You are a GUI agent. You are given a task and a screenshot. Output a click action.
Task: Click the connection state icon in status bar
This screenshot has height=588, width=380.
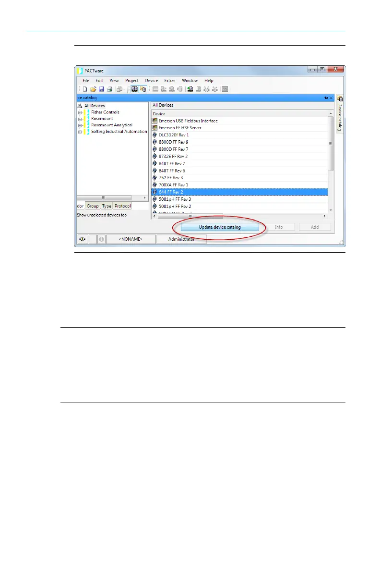(82, 239)
